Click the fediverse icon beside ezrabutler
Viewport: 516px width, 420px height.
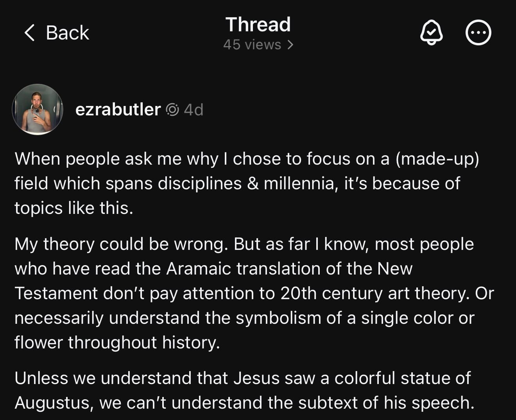coord(172,110)
